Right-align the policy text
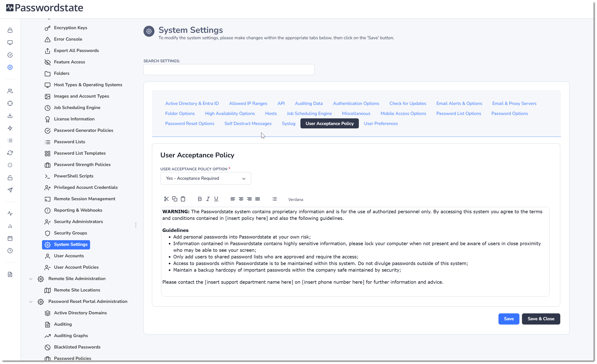The width and height of the screenshot is (597, 364). point(249,199)
